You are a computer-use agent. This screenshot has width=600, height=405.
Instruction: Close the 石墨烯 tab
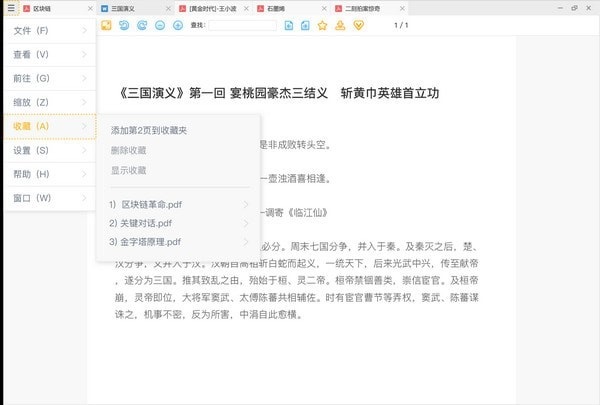click(x=324, y=8)
